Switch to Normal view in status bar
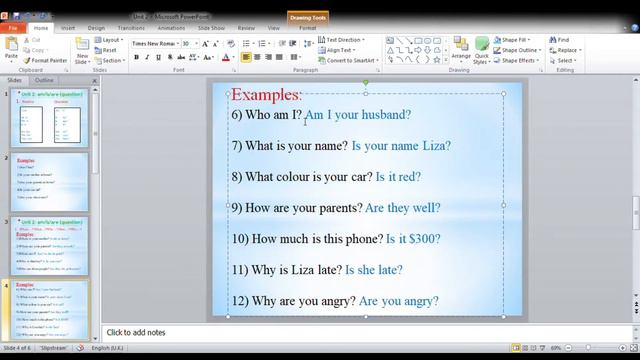640x360 pixels. (516, 348)
